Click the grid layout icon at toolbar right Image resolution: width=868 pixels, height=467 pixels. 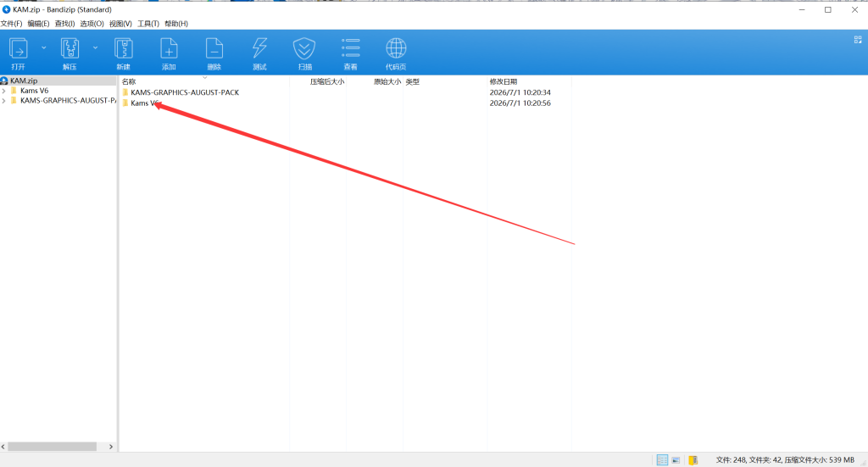[x=858, y=40]
